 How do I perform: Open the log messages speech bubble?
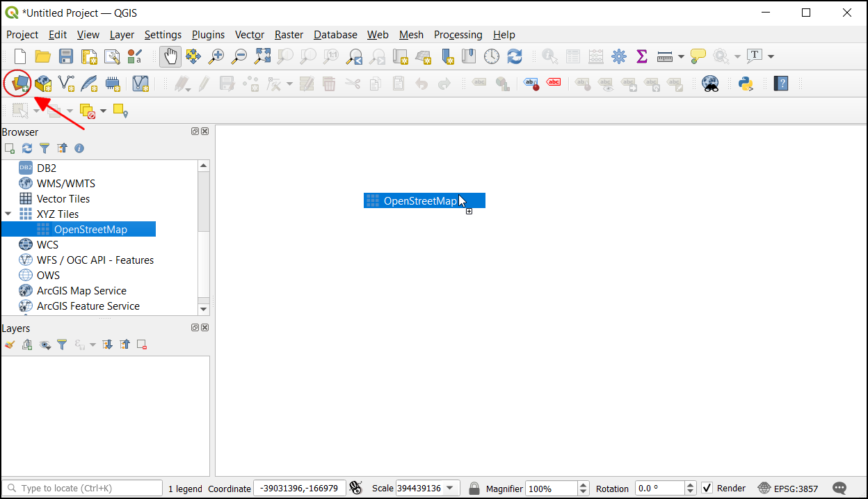839,488
